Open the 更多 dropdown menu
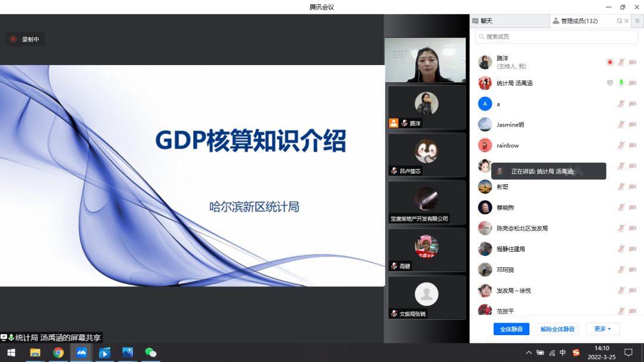The image size is (644, 362). (603, 329)
